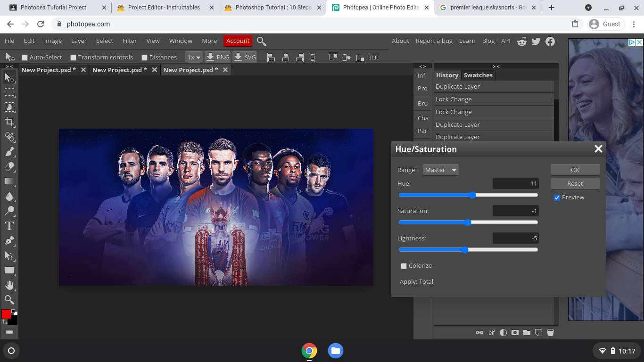Pick the Hand tool

(9, 285)
